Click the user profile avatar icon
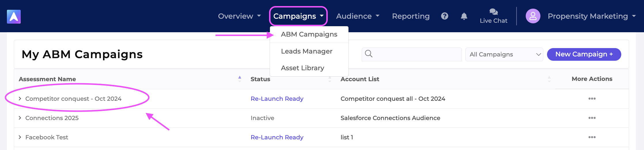Image resolution: width=644 pixels, height=150 pixels. coord(533,16)
